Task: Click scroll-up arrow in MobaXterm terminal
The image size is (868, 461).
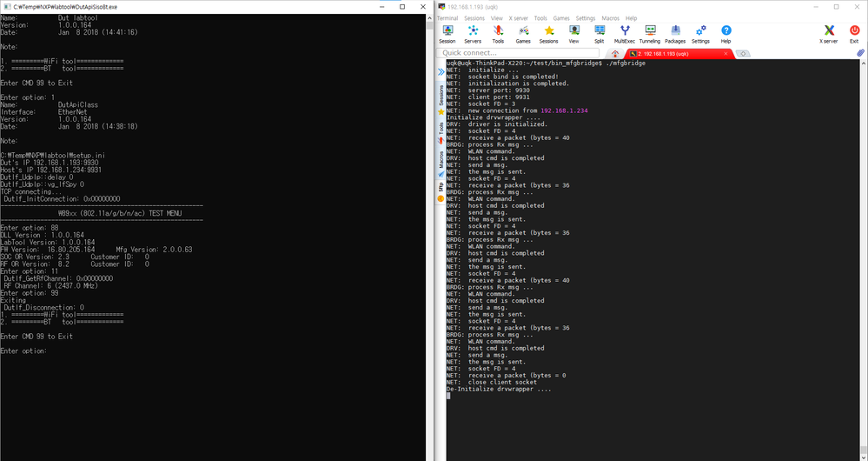Action: click(x=865, y=63)
